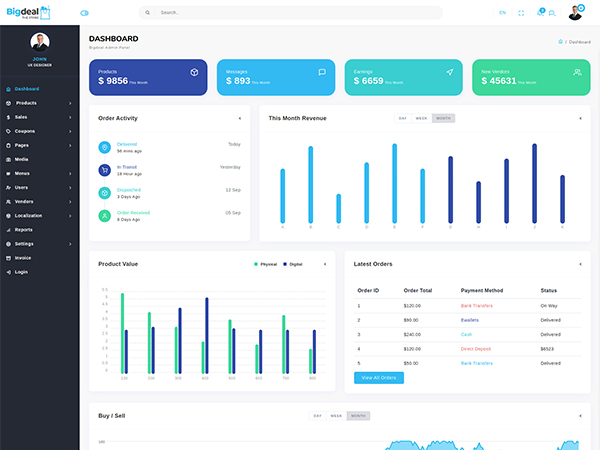
Task: Expand the Settings sidebar submenu
Action: click(38, 243)
